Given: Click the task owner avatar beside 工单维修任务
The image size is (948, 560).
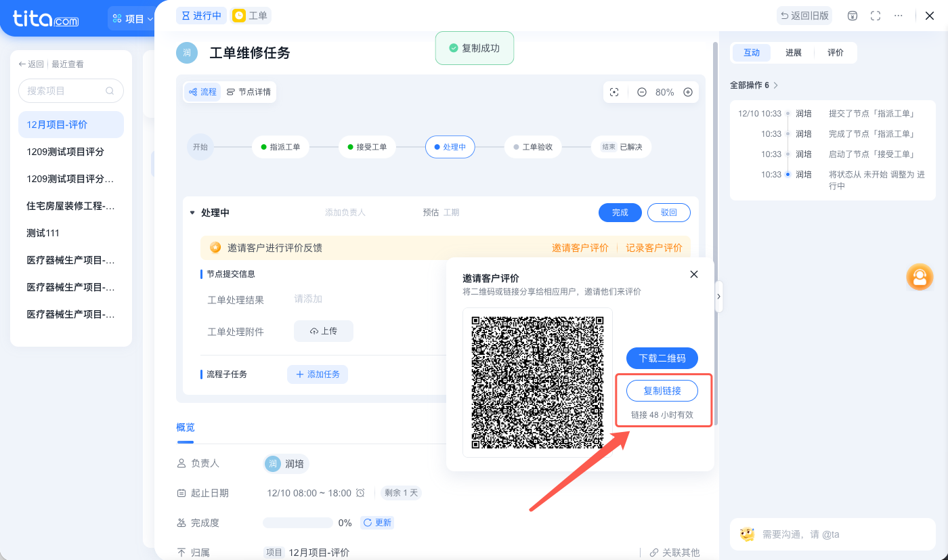Looking at the screenshot, I should pos(186,52).
